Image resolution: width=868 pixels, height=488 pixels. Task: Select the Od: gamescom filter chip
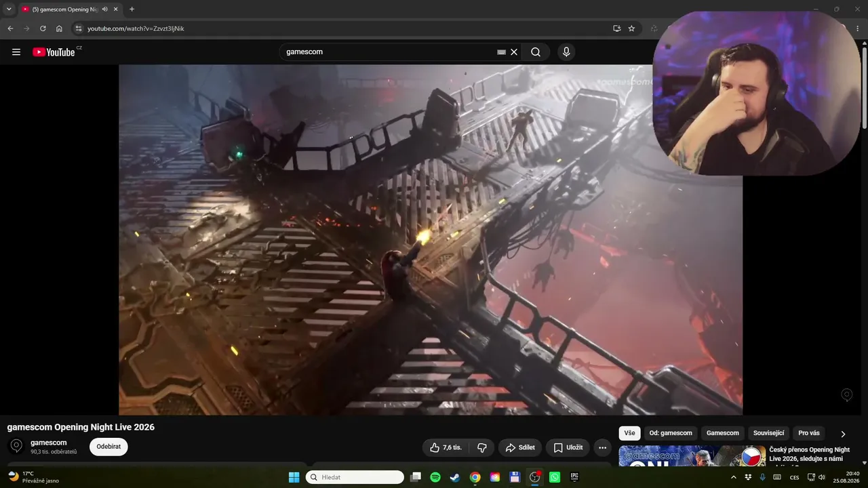671,433
